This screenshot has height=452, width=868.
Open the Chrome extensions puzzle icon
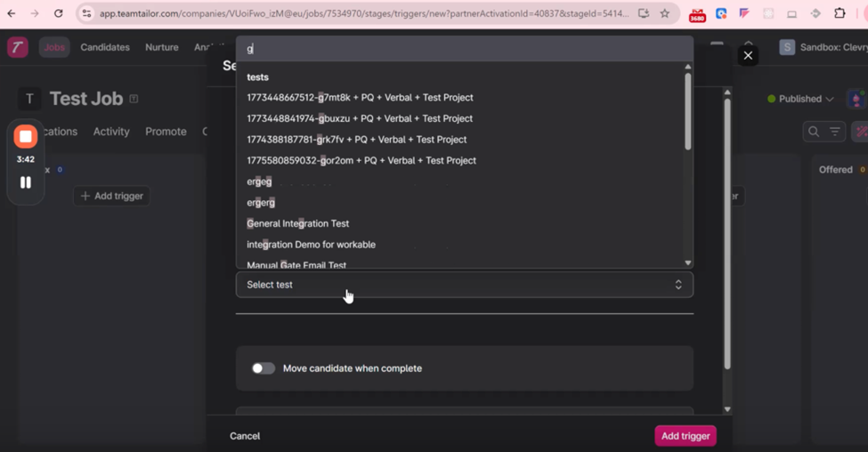click(x=840, y=13)
